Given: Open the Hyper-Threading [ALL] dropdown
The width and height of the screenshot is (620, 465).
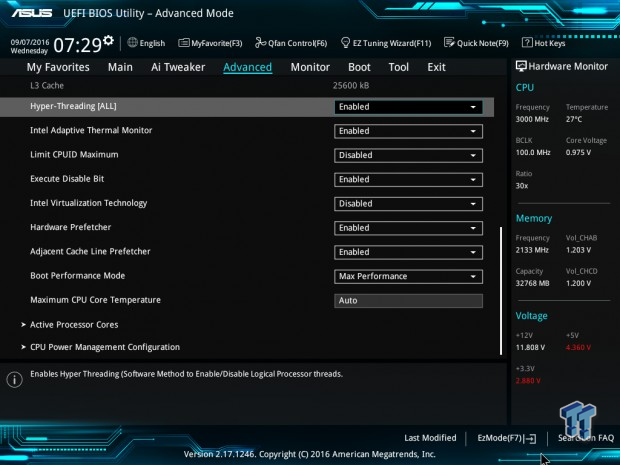Looking at the screenshot, I should [x=408, y=107].
